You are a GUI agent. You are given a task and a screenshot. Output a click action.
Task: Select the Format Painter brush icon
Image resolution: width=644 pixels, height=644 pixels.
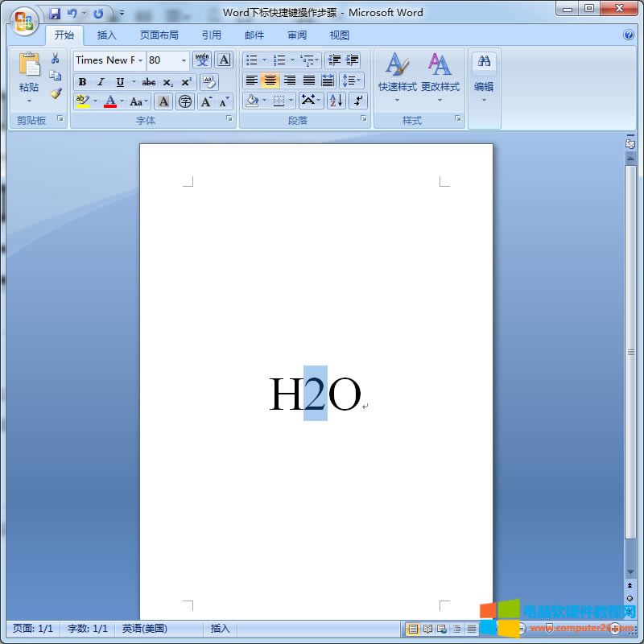[x=56, y=93]
